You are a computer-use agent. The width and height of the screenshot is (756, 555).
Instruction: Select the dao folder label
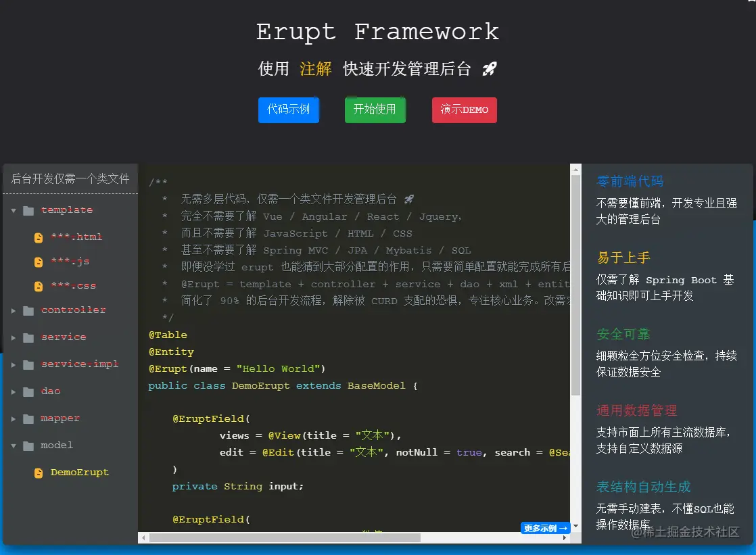tap(51, 391)
